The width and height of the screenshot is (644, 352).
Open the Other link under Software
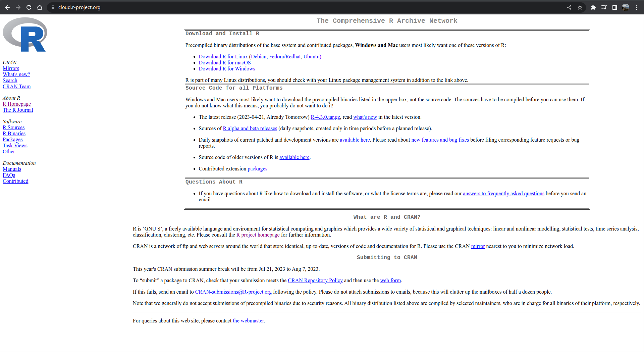[x=9, y=152]
